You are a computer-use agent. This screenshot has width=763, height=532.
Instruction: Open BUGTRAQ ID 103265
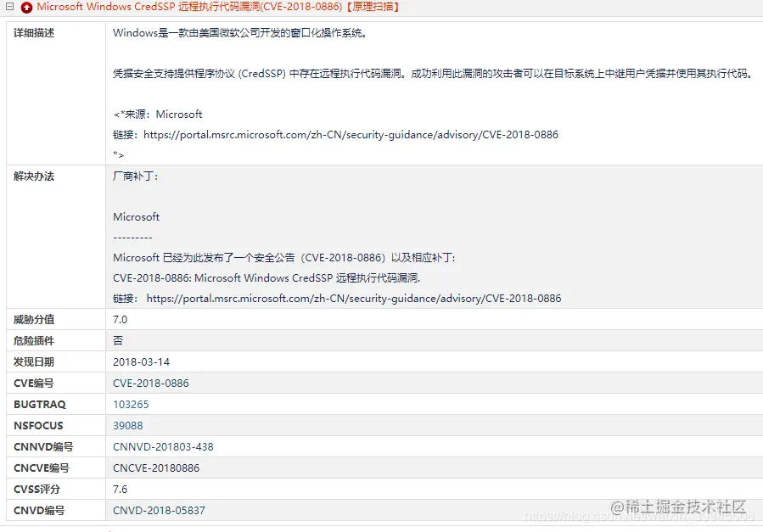[x=131, y=405]
